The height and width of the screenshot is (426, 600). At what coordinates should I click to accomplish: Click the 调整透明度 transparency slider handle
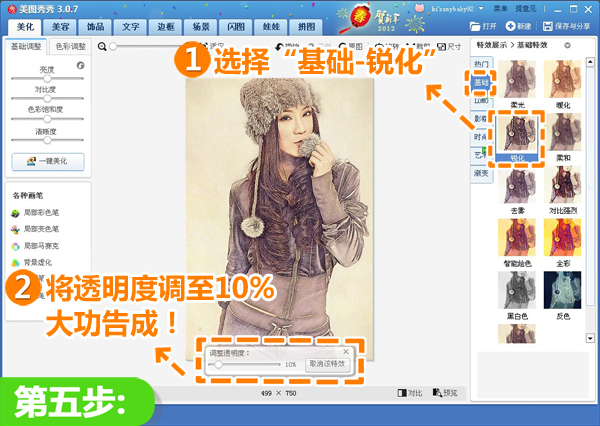click(218, 364)
